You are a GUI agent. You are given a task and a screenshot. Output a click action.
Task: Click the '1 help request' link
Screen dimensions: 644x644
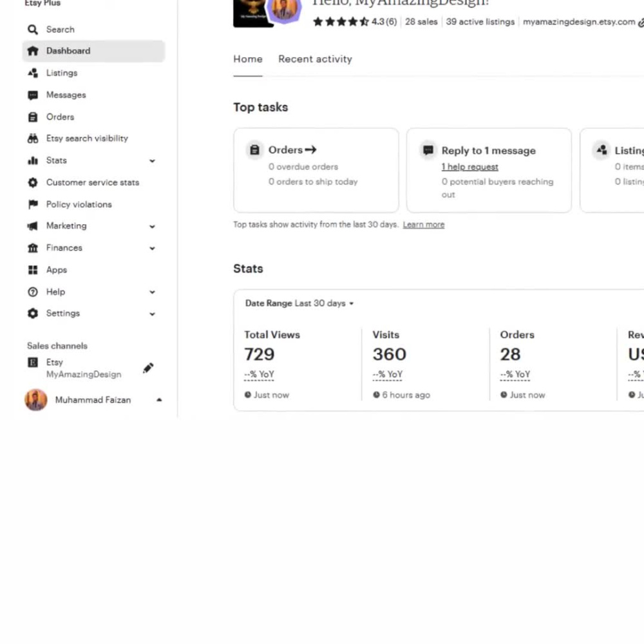click(470, 167)
